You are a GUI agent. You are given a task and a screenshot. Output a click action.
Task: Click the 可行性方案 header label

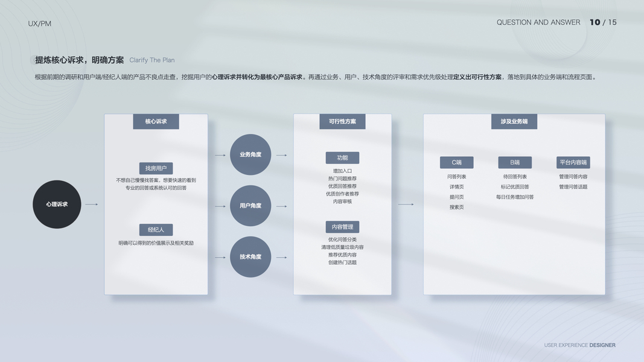click(343, 121)
